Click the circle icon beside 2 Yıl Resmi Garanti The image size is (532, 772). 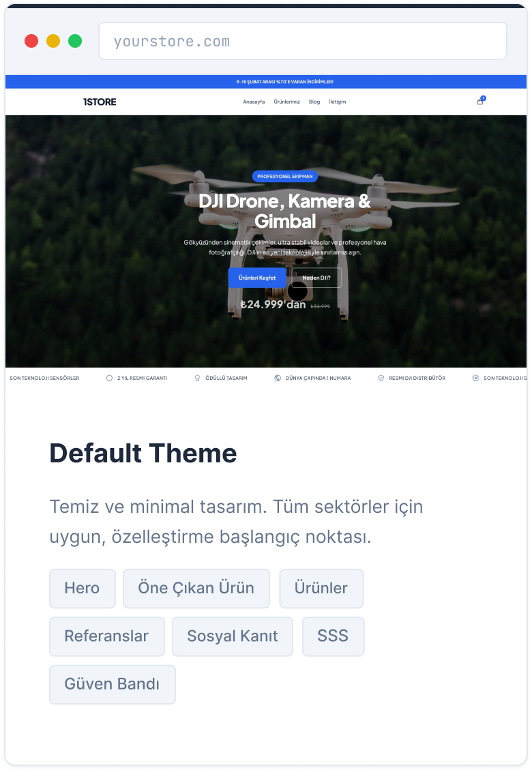click(x=109, y=378)
